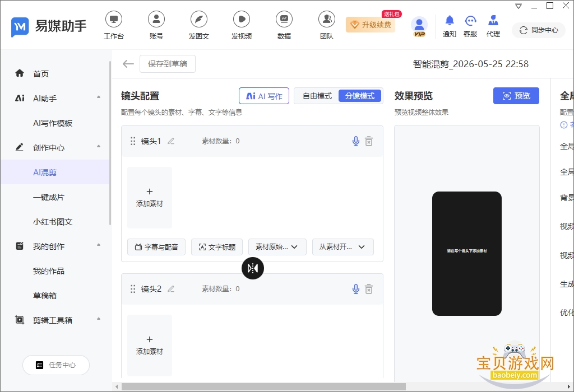Click 字幕与配音 button in 镜头1
The image size is (574, 392).
156,247
